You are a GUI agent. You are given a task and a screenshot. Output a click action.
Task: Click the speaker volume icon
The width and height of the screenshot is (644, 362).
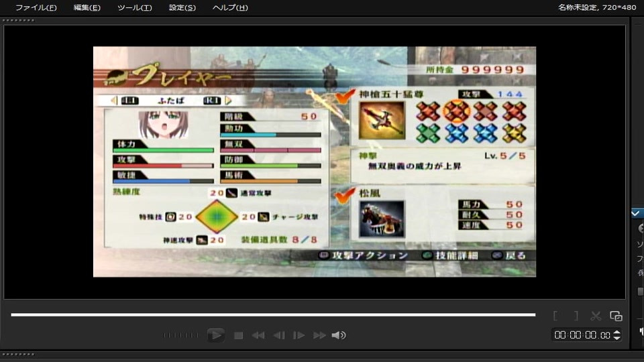point(339,336)
